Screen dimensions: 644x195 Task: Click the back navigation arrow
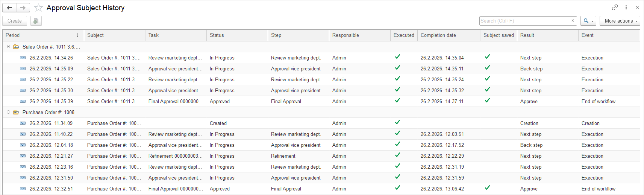pyautogui.click(x=9, y=8)
